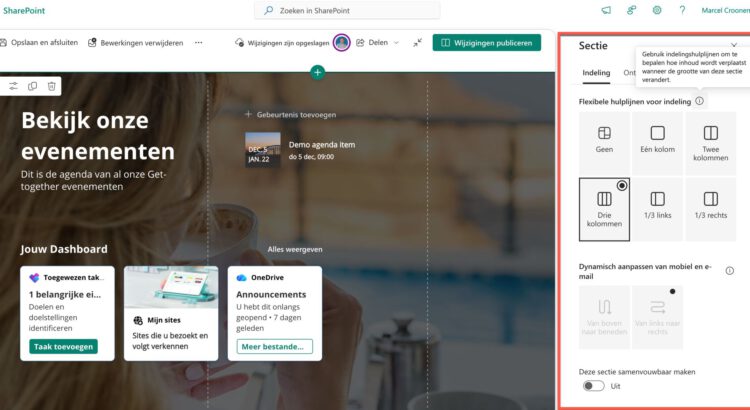750x410 pixels.
Task: Select the Eén kolom layout
Action: click(657, 143)
